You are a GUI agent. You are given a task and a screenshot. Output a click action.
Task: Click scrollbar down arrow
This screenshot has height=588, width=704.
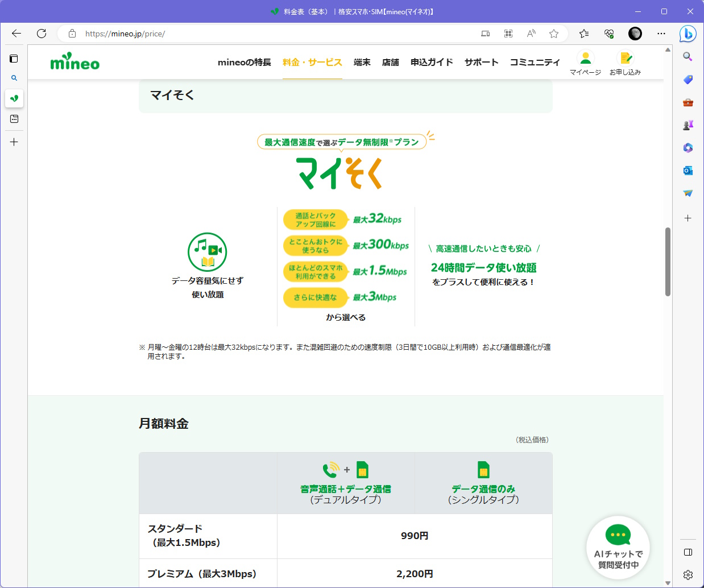point(668,583)
